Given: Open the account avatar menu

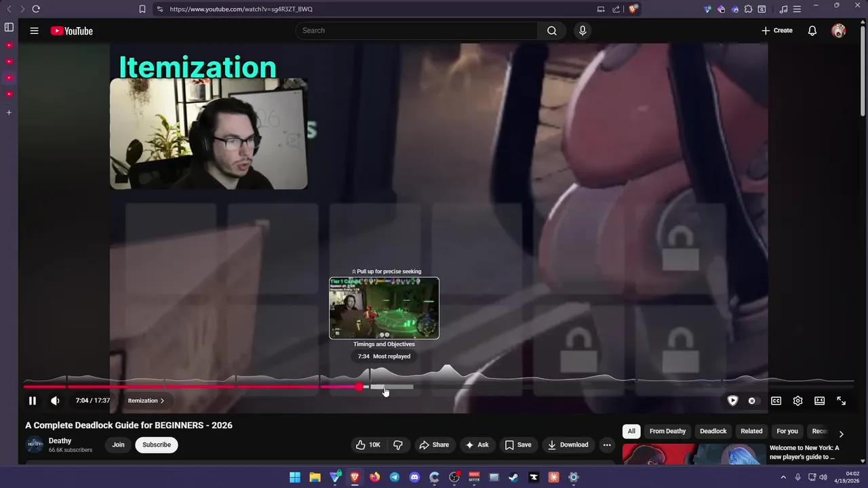Looking at the screenshot, I should (839, 30).
